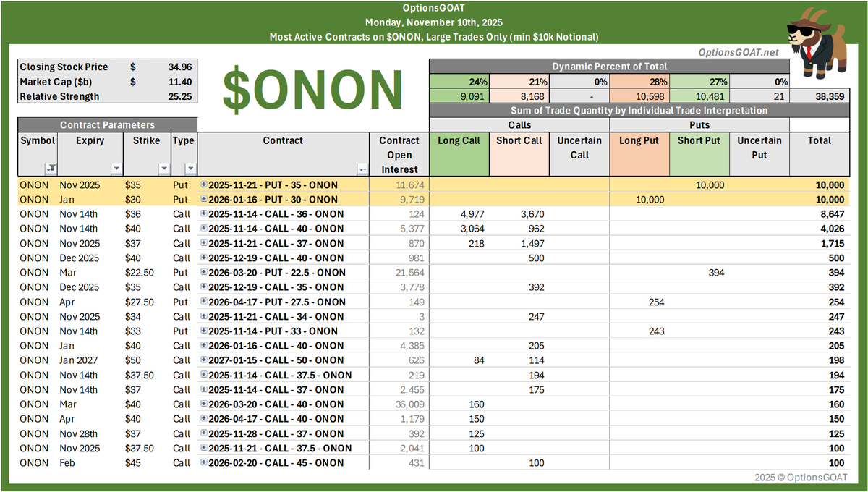Expand the 2025-11-28 CALL 37 ONON row
The width and height of the screenshot is (868, 492).
point(204,434)
